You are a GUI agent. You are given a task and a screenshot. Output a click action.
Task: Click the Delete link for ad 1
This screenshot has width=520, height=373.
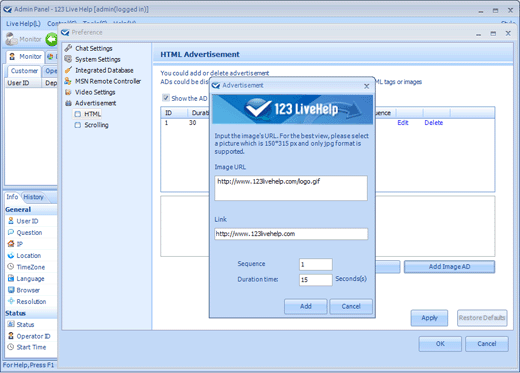pos(434,123)
